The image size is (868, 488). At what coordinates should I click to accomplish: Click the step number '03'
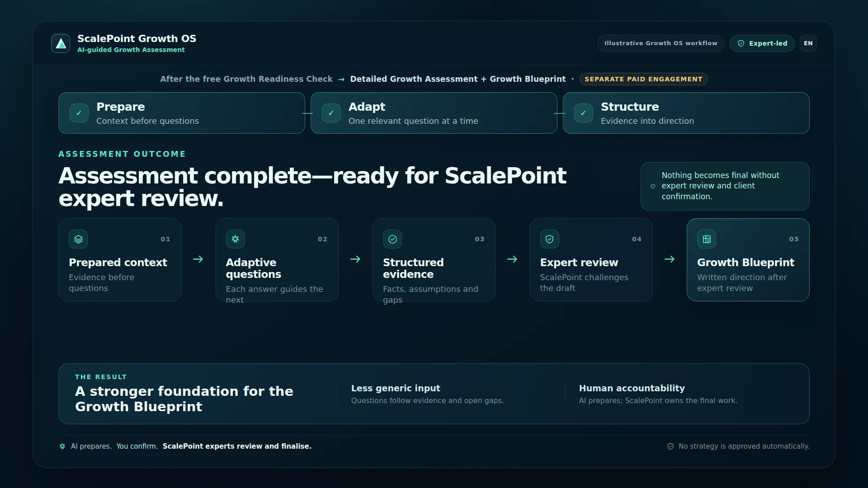tap(480, 239)
